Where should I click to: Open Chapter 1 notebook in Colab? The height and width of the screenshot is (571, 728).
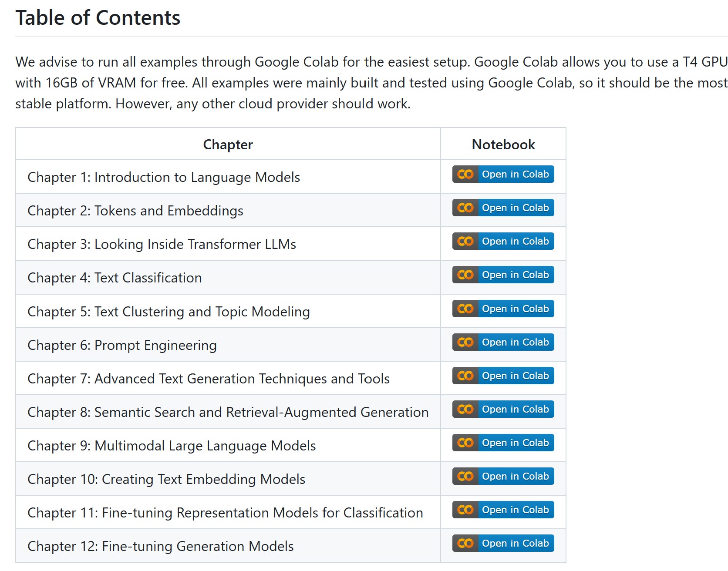coord(515,175)
